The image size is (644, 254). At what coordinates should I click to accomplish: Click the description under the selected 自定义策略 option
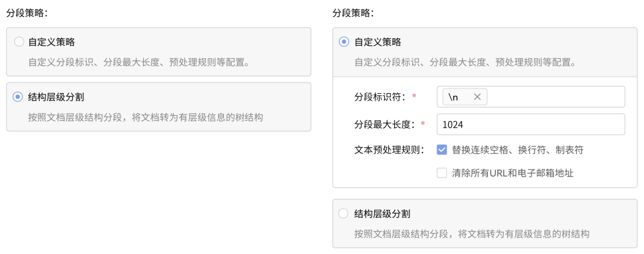pos(465,62)
